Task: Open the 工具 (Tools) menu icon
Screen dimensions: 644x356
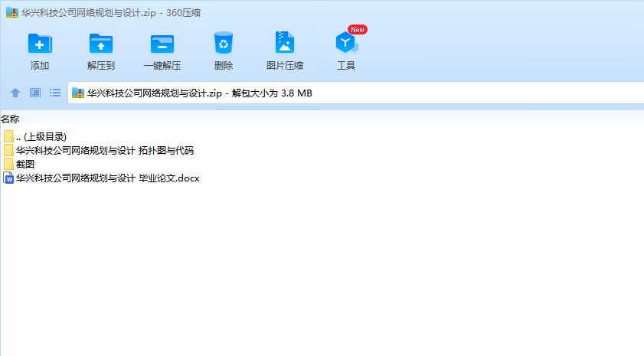Action: (x=346, y=42)
